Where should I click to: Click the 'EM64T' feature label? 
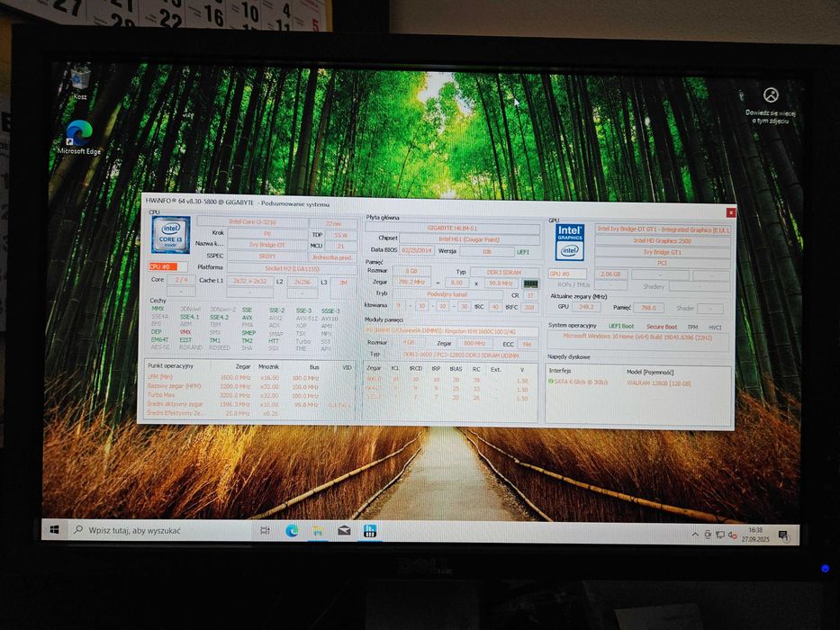pos(159,339)
